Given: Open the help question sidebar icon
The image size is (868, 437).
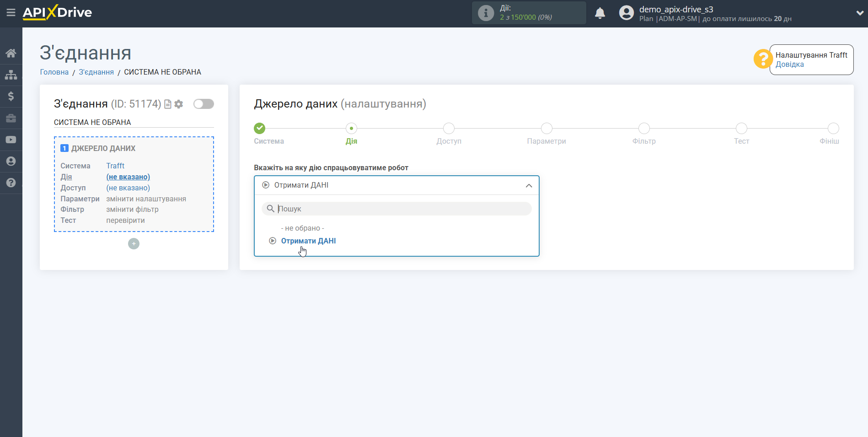Looking at the screenshot, I should tap(11, 183).
